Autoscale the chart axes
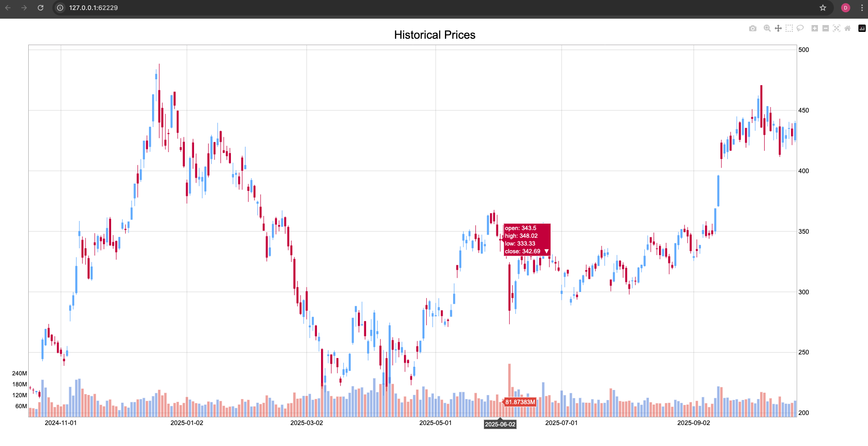Image resolution: width=868 pixels, height=446 pixels. point(837,28)
